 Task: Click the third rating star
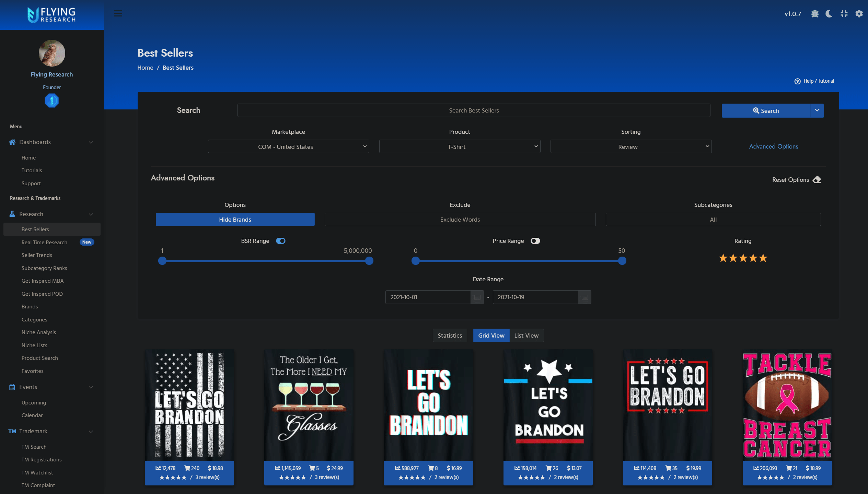[743, 258]
